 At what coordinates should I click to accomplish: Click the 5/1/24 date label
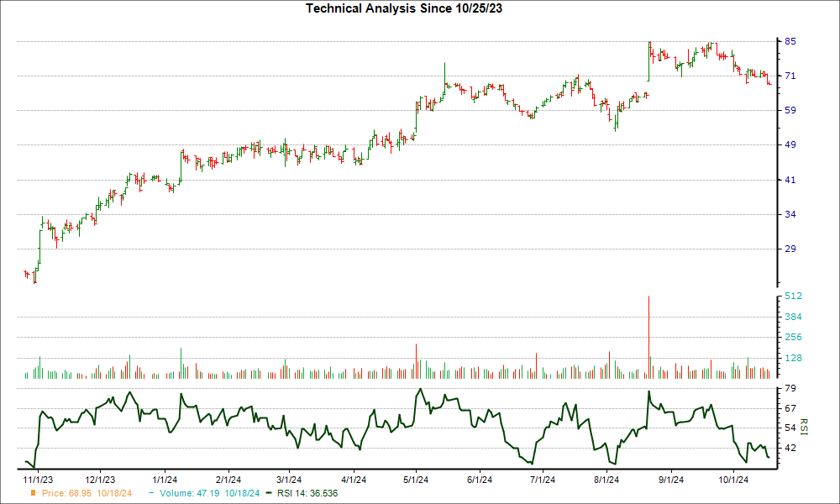pyautogui.click(x=416, y=480)
